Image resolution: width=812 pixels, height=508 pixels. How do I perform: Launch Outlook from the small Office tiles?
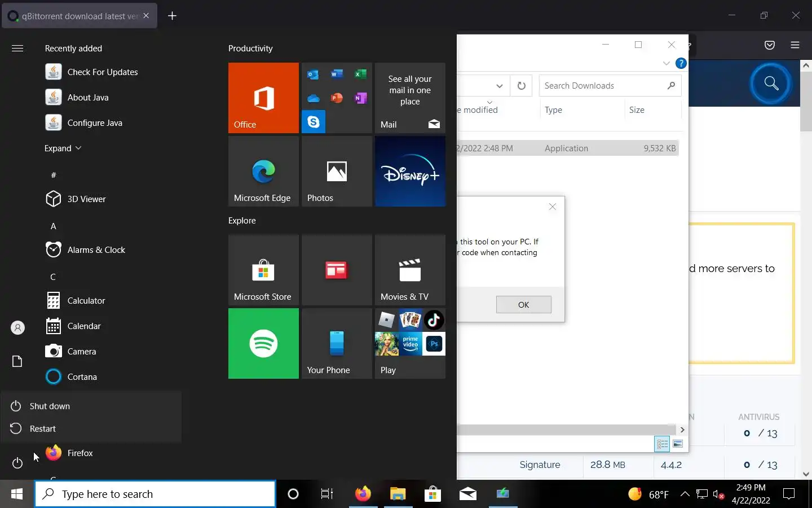[314, 74]
